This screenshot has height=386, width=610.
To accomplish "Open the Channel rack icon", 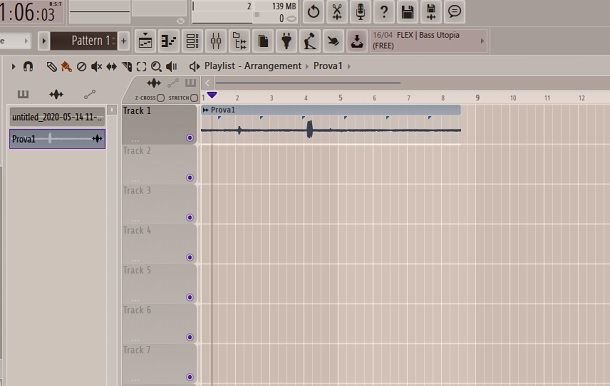I will point(192,41).
